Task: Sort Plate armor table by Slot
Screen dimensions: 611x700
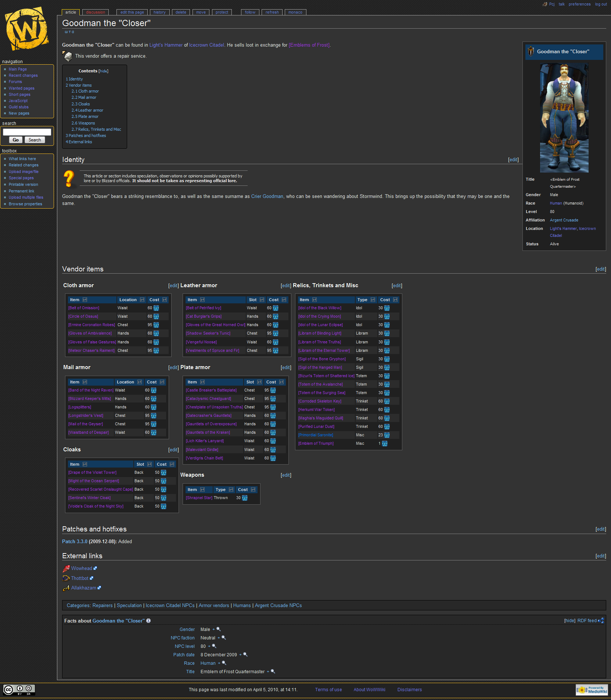Action: tap(259, 382)
